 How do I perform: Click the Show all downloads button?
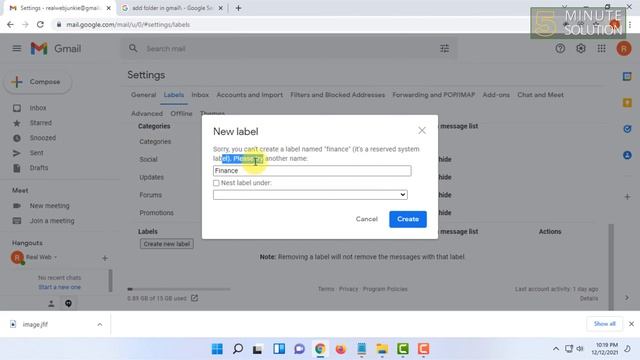point(604,324)
